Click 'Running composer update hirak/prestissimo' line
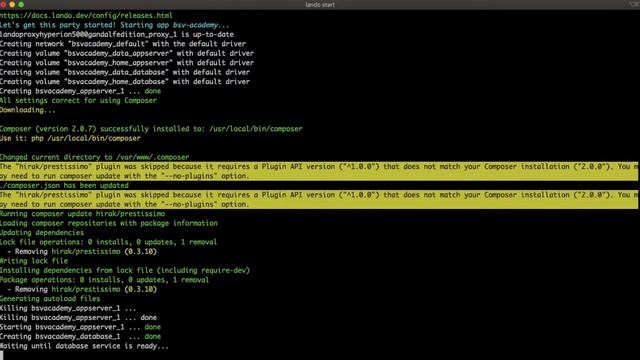 [x=82, y=213]
